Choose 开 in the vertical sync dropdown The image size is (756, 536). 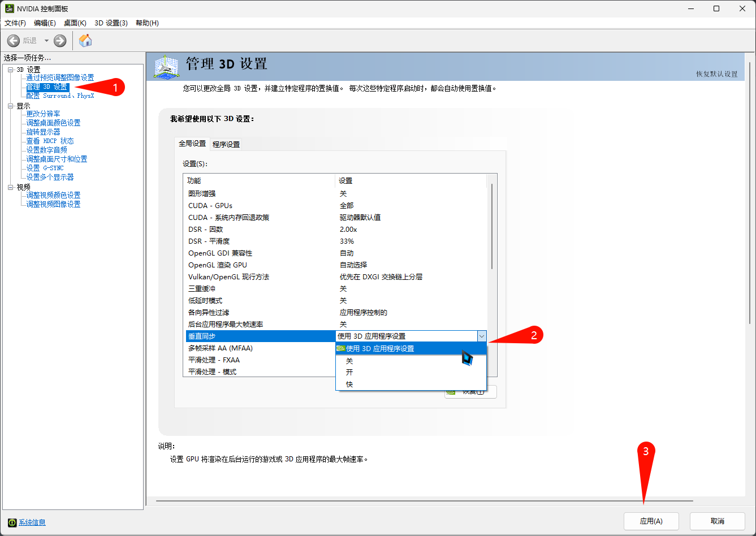coord(411,373)
